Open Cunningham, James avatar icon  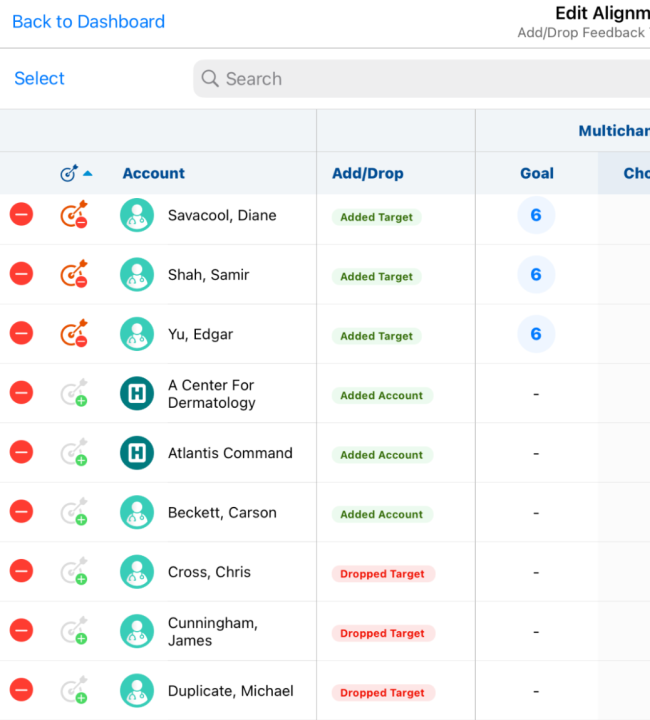click(x=137, y=631)
